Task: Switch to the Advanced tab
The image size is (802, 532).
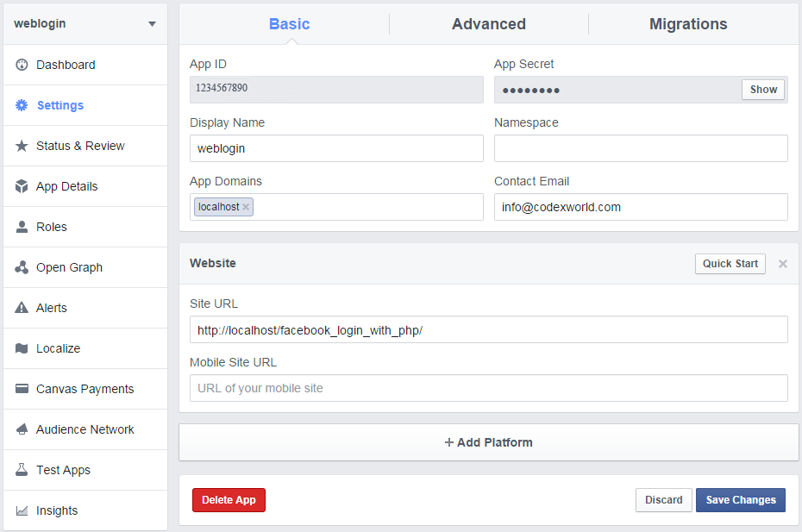Action: pyautogui.click(x=488, y=24)
